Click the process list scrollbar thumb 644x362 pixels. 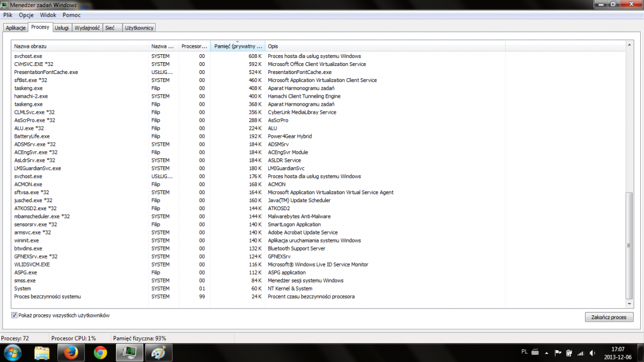coord(630,245)
